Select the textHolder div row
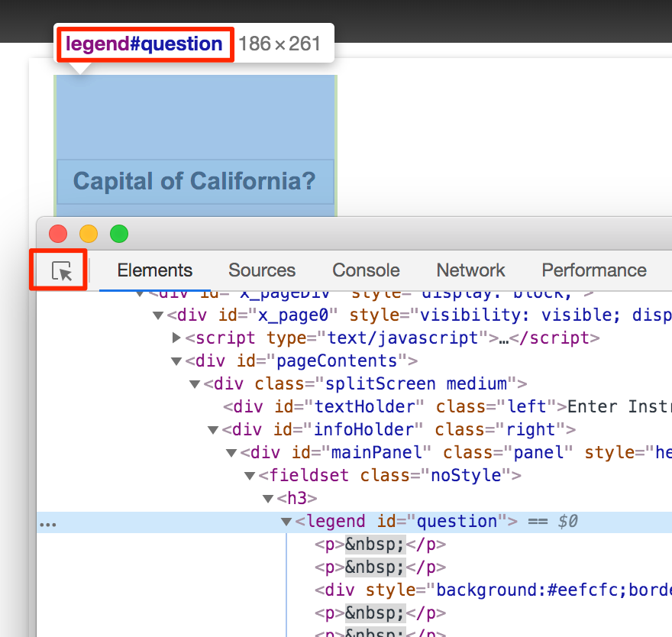The width and height of the screenshot is (672, 637). 354,407
